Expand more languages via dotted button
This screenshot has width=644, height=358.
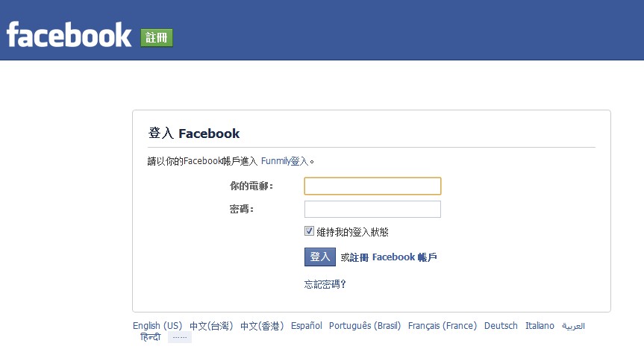180,337
